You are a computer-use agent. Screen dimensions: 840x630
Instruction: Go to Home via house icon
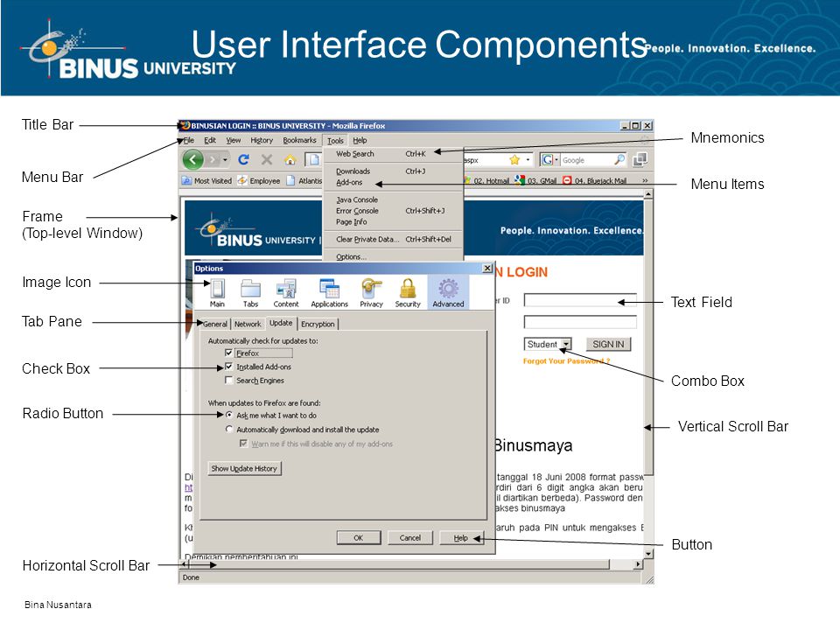point(290,159)
